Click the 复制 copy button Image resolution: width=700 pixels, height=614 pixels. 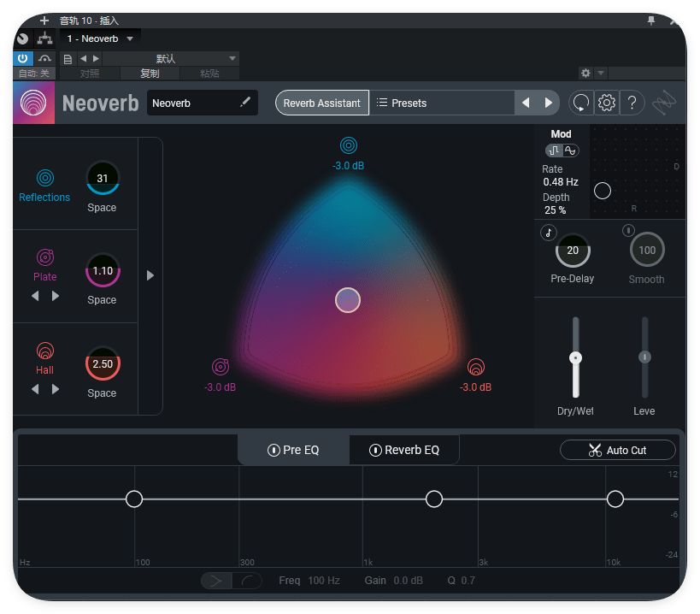coord(150,74)
